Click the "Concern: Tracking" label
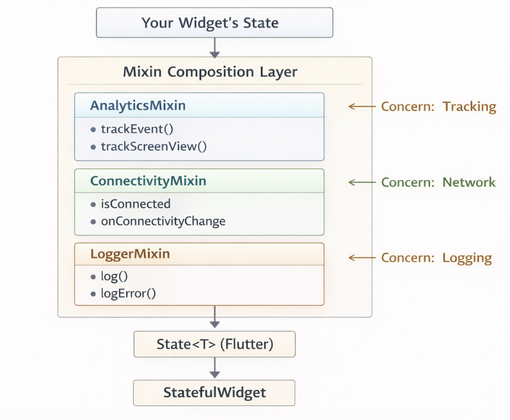The image size is (510, 420). point(439,107)
